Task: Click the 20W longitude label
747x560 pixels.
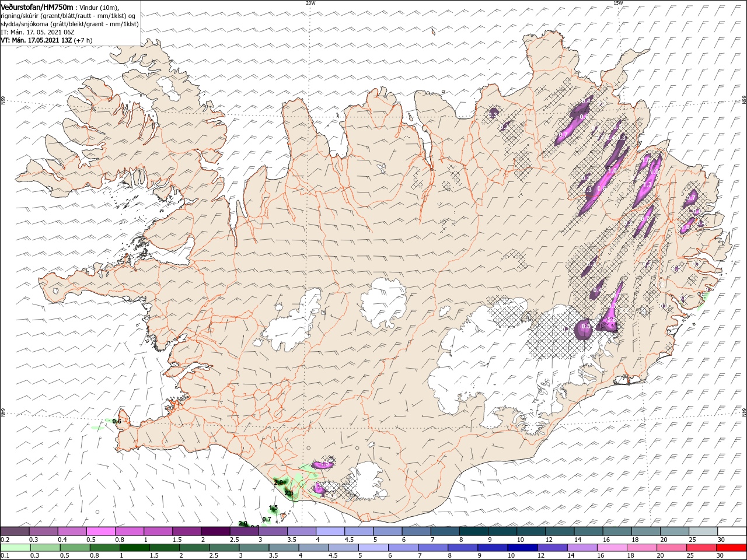Action: [x=310, y=3]
